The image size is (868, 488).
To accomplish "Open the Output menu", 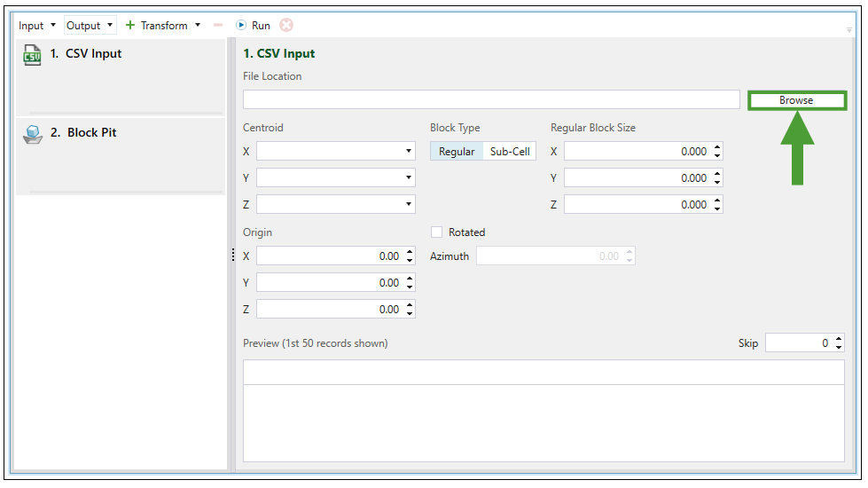I will pos(90,26).
